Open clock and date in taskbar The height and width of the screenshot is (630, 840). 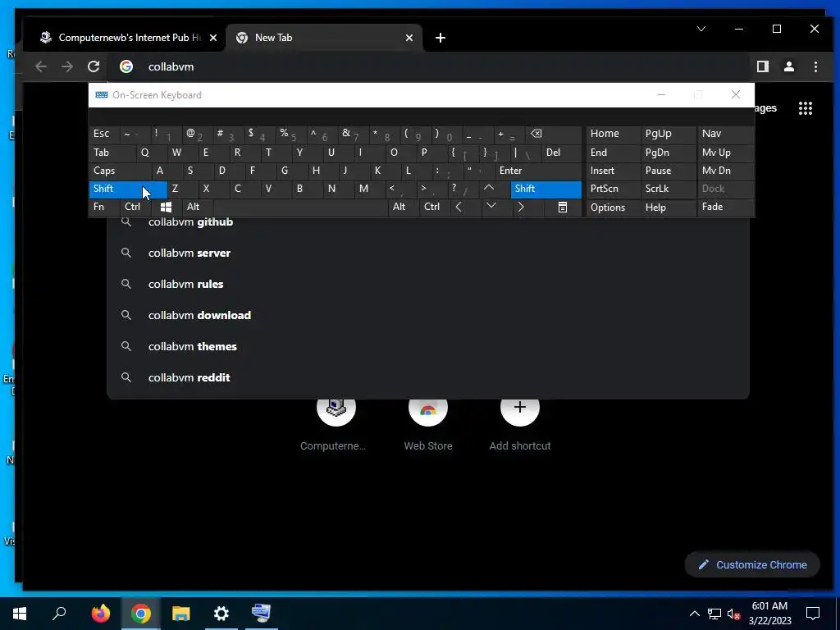[x=769, y=614]
